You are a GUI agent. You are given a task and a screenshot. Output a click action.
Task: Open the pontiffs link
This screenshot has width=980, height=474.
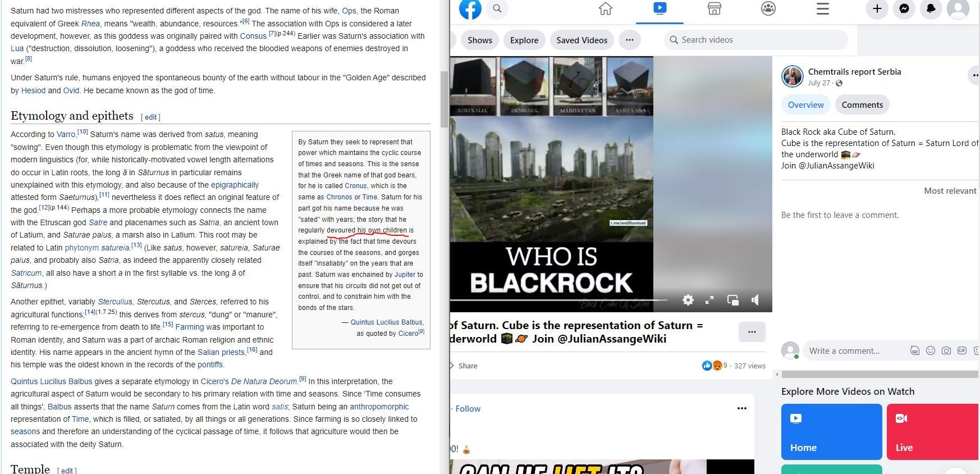coord(210,364)
